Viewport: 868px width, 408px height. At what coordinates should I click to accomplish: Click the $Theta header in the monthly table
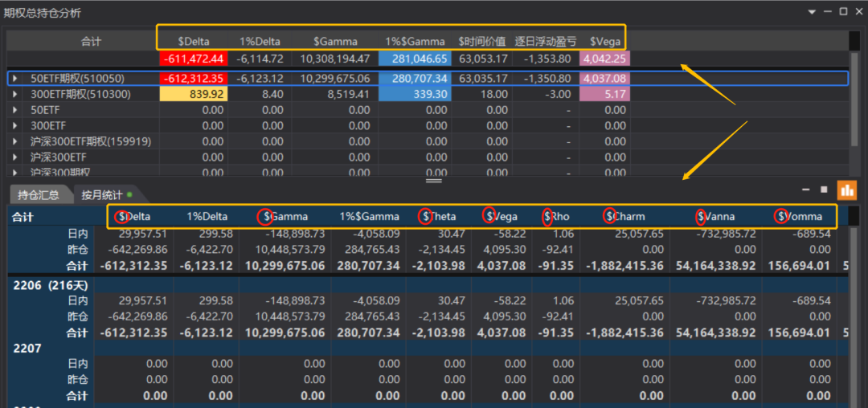point(440,217)
